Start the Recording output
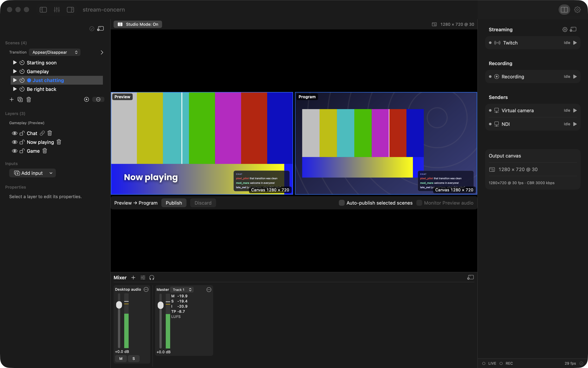The image size is (588, 368). click(575, 77)
